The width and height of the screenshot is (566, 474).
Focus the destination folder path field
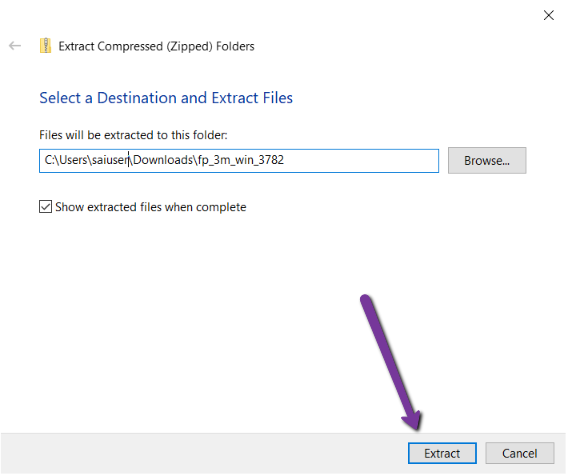tap(239, 161)
